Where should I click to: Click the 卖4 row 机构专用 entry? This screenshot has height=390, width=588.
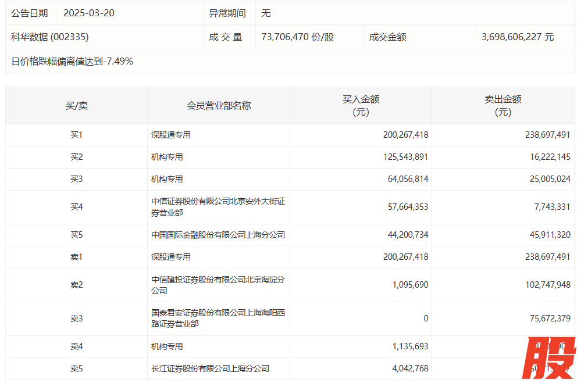pos(167,346)
